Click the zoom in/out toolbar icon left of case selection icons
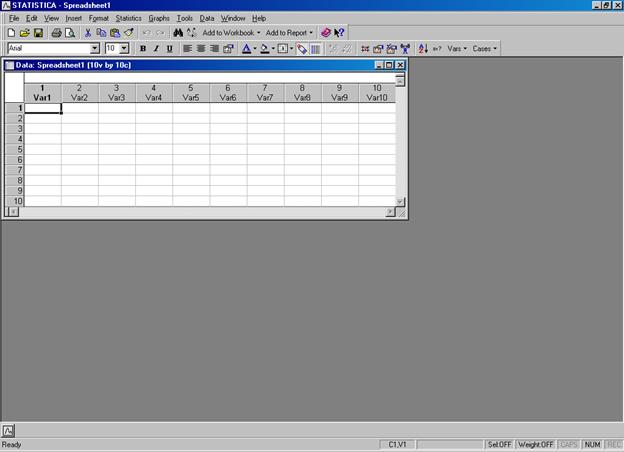Screen dimensions: 624x452 [x=365, y=49]
